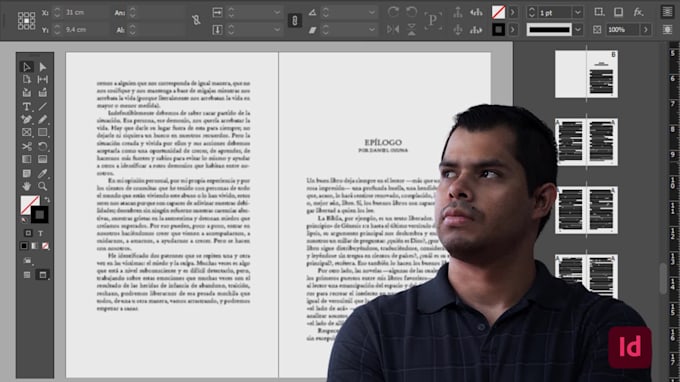Image resolution: width=680 pixels, height=382 pixels.
Task: Select the Page tool
Action: pyautogui.click(x=26, y=79)
